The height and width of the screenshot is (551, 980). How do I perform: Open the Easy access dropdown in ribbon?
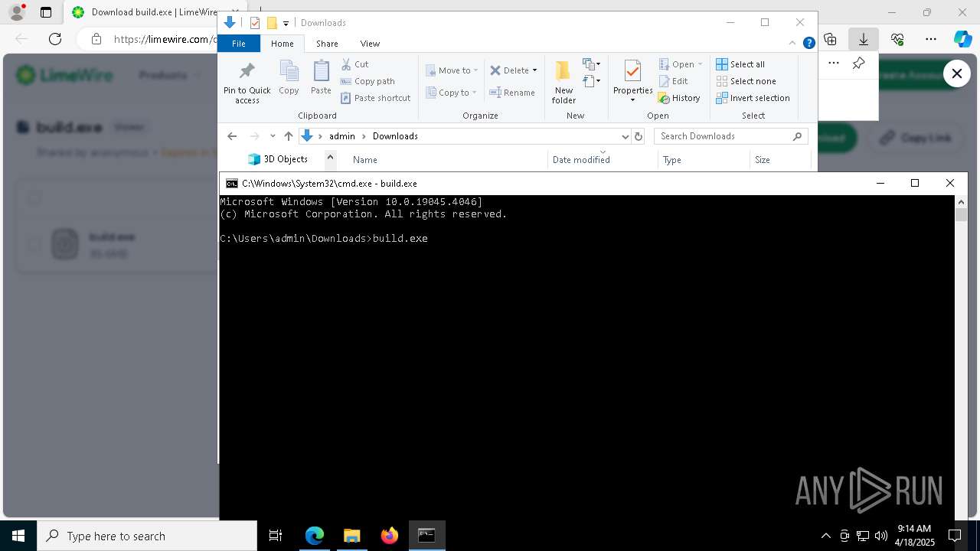pyautogui.click(x=591, y=80)
